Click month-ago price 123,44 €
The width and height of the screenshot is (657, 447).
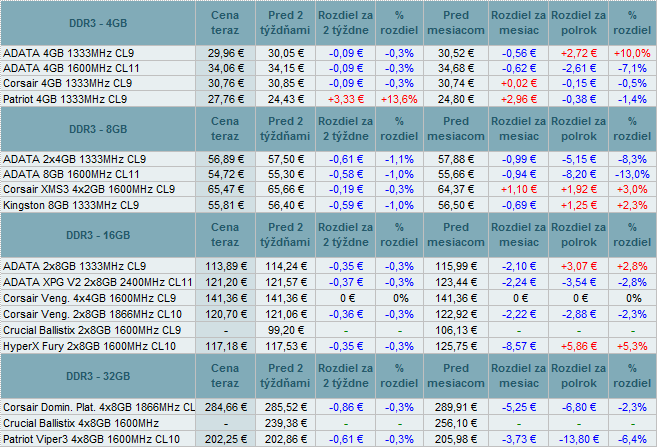pyautogui.click(x=456, y=282)
